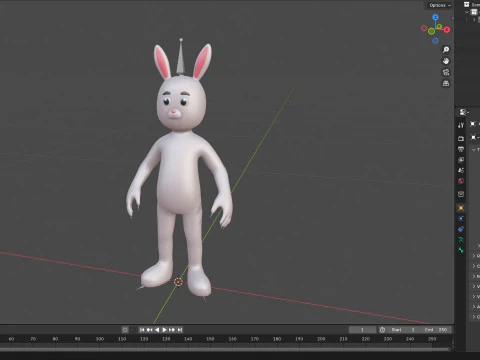The height and width of the screenshot is (360, 480).
Task: Open the Object Constraints properties tab
Action: click(461, 229)
